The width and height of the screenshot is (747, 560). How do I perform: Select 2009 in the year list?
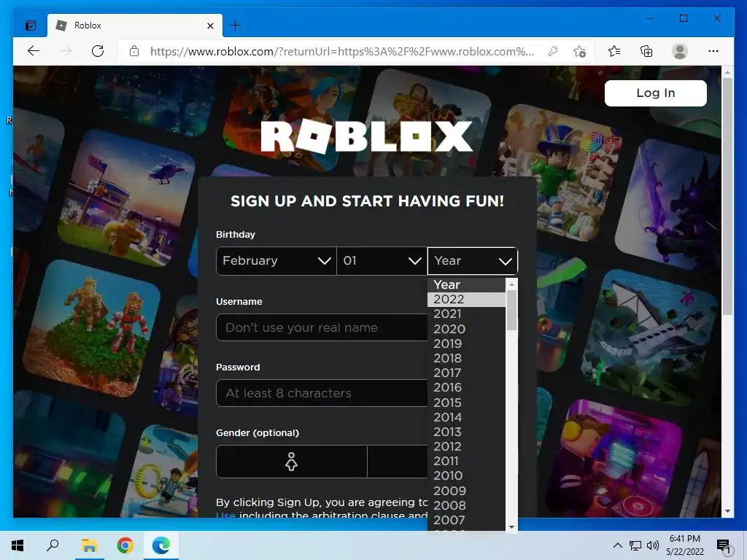coord(466,491)
